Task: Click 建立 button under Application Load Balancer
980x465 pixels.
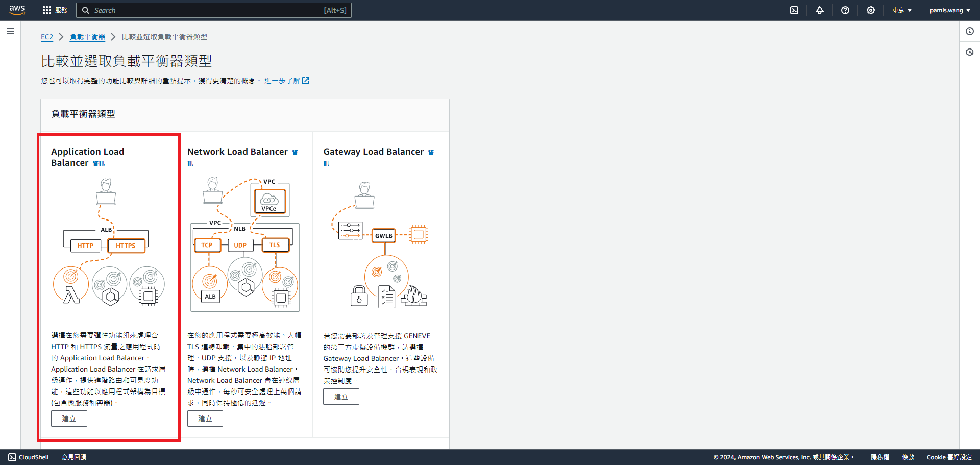Action: (x=69, y=419)
